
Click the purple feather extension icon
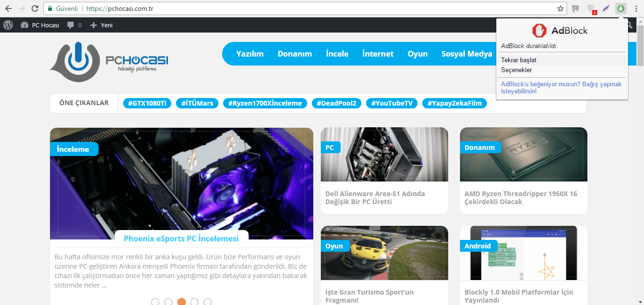point(606,8)
